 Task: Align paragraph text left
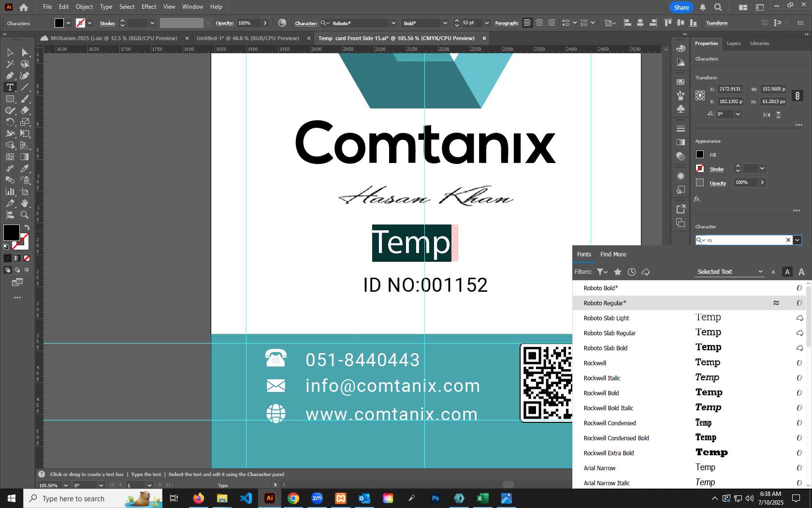coord(527,23)
